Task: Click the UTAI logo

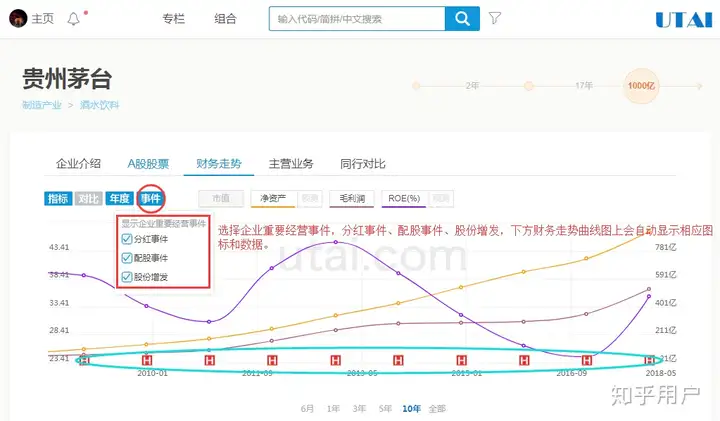Action: [684, 20]
